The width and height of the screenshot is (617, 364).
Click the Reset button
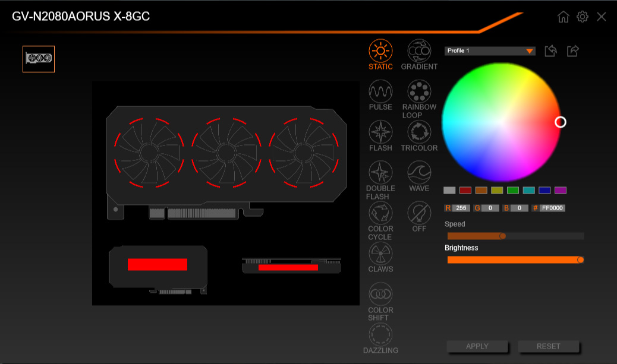(x=548, y=346)
